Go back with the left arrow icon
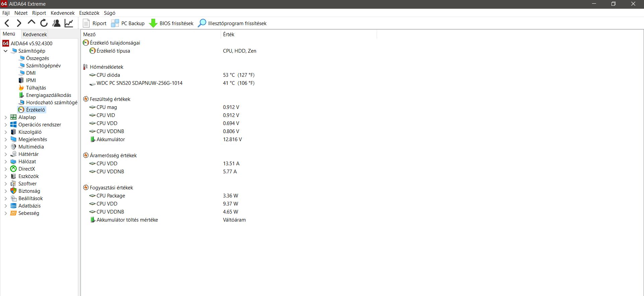This screenshot has height=296, width=644. pos(7,23)
